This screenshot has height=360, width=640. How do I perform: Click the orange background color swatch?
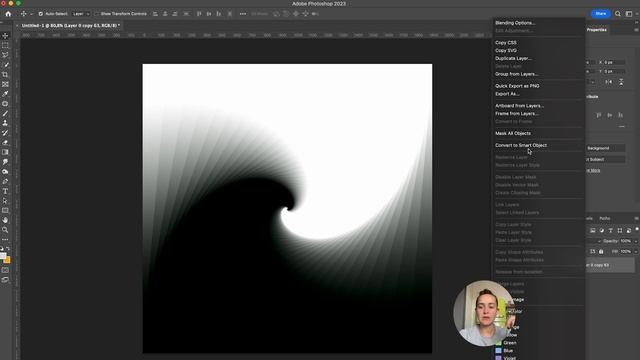point(8,260)
